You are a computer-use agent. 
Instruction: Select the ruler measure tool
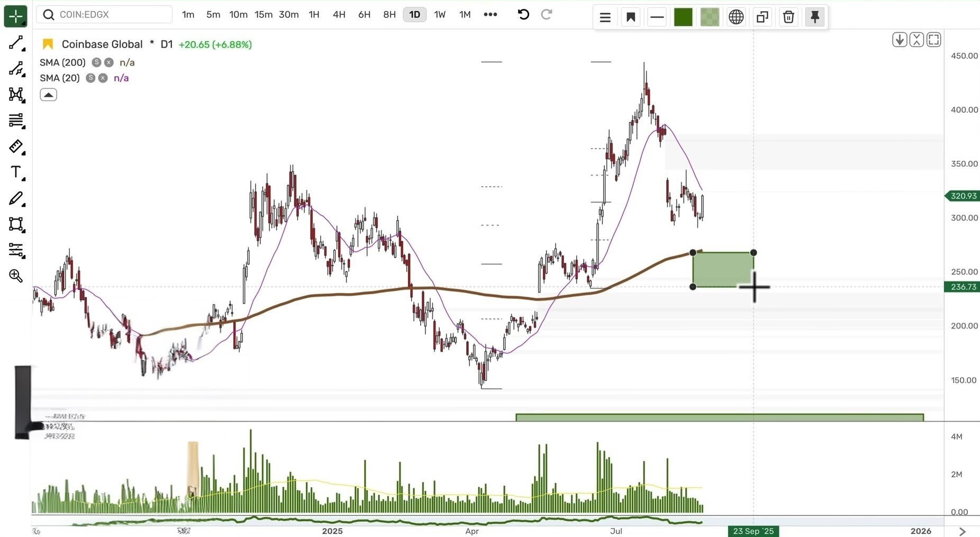coord(16,147)
